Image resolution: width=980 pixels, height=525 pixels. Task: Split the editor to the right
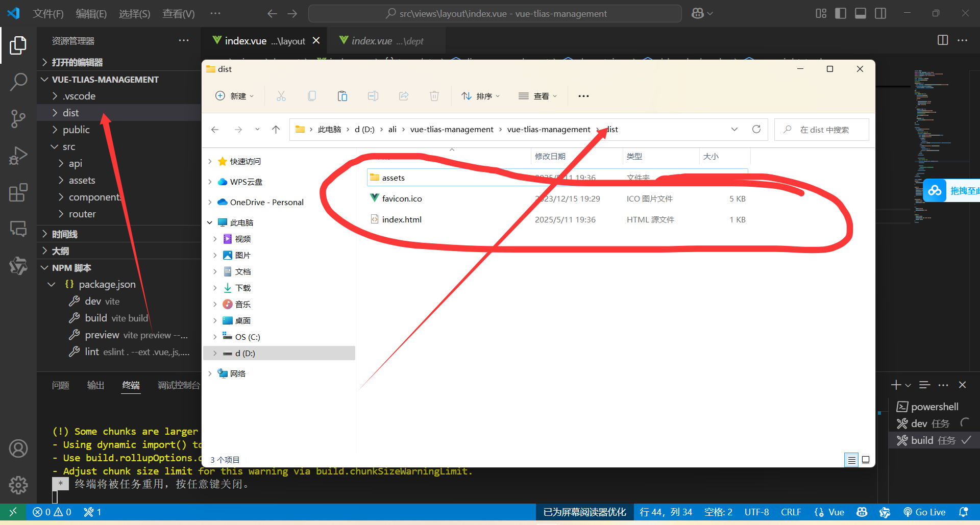(x=943, y=40)
